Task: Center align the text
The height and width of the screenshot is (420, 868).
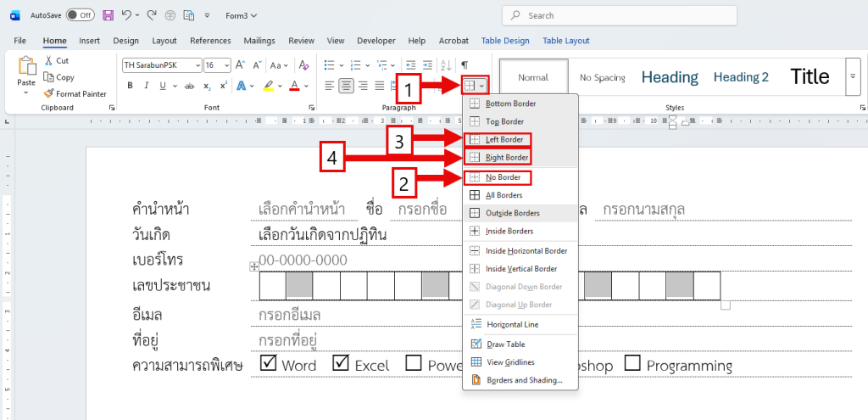Action: point(347,86)
